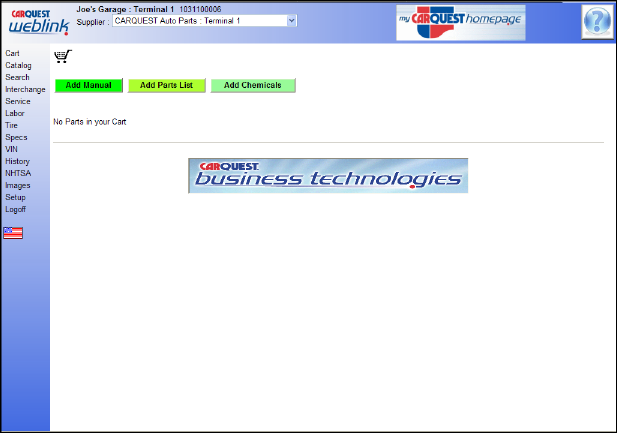Open the help question mark icon
This screenshot has width=617, height=433.
coord(597,21)
